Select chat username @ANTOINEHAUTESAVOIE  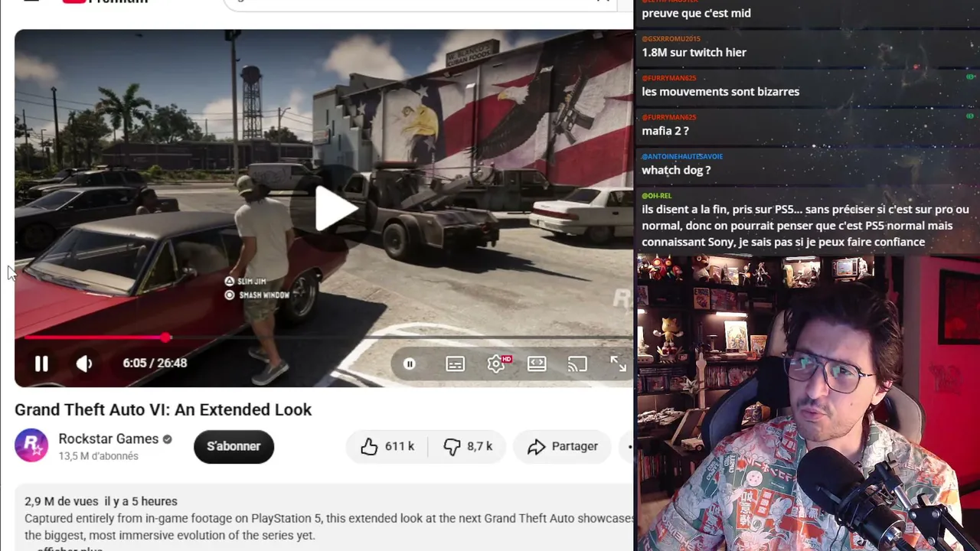(682, 156)
